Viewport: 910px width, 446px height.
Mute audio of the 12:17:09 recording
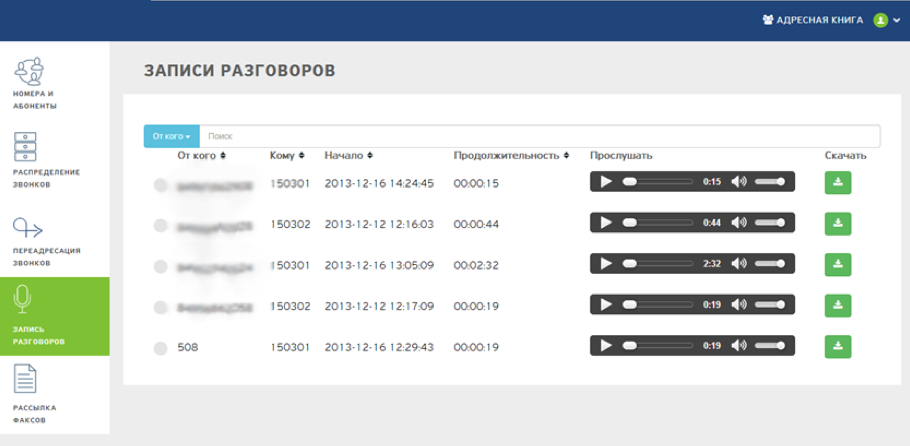(738, 304)
